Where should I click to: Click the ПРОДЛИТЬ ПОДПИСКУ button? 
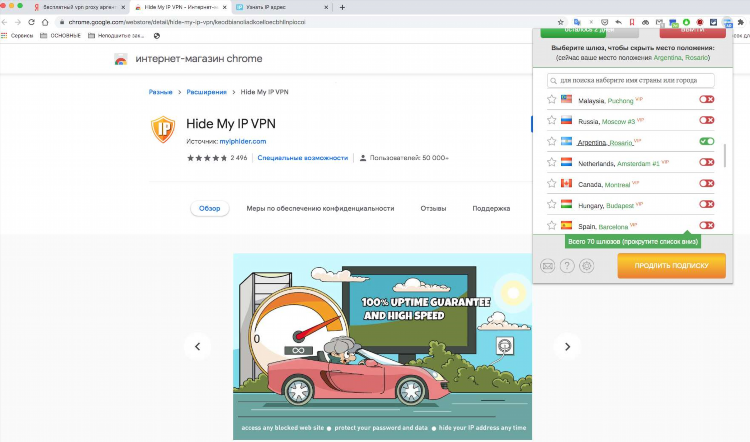[672, 265]
